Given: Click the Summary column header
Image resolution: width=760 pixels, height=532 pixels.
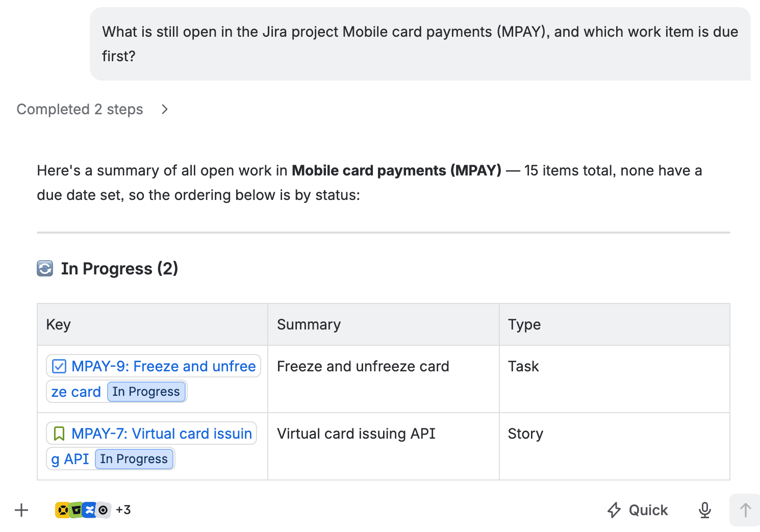Looking at the screenshot, I should 384,324.
